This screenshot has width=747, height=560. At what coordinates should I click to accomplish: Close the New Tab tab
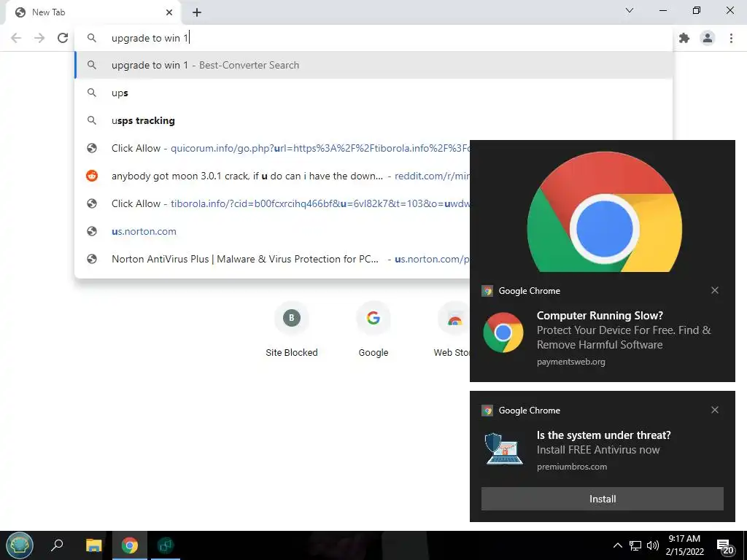click(169, 12)
